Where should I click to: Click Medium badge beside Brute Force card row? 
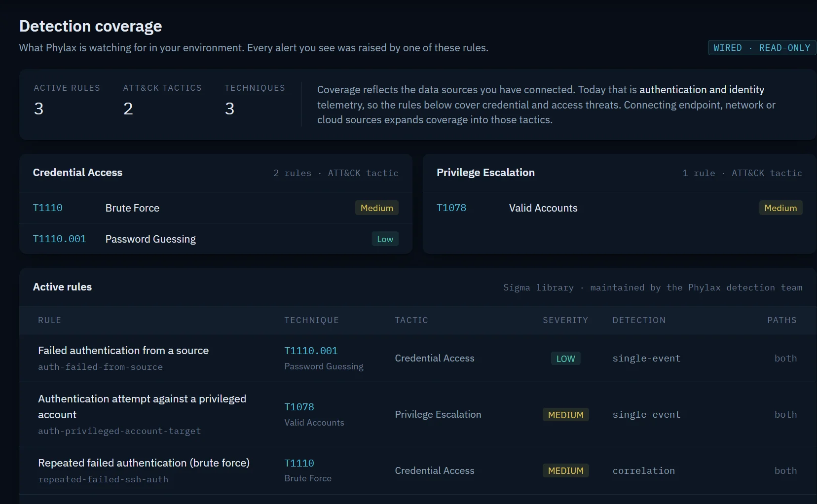pyautogui.click(x=377, y=208)
